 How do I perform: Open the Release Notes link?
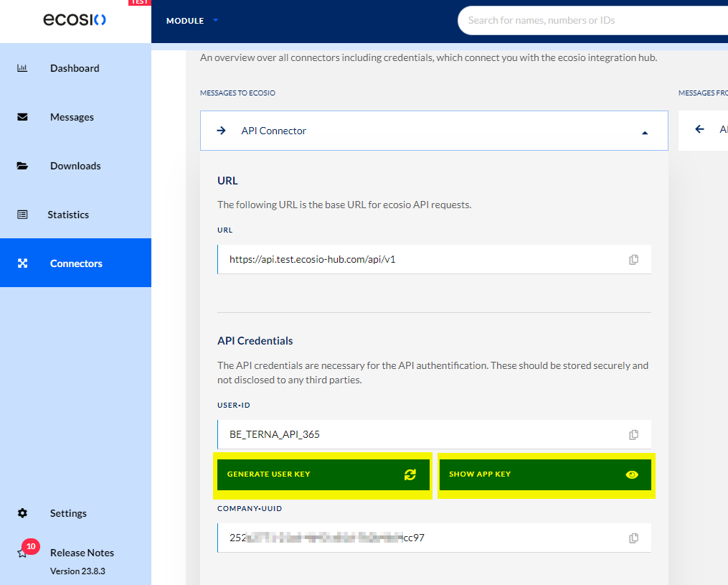click(x=82, y=553)
